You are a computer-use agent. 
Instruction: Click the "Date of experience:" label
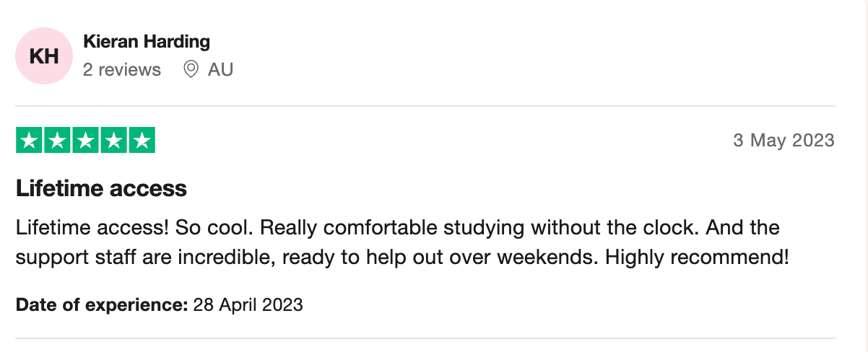click(102, 304)
